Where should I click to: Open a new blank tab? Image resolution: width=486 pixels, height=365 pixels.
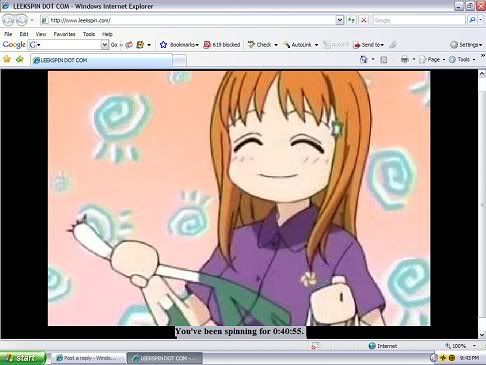(x=179, y=60)
